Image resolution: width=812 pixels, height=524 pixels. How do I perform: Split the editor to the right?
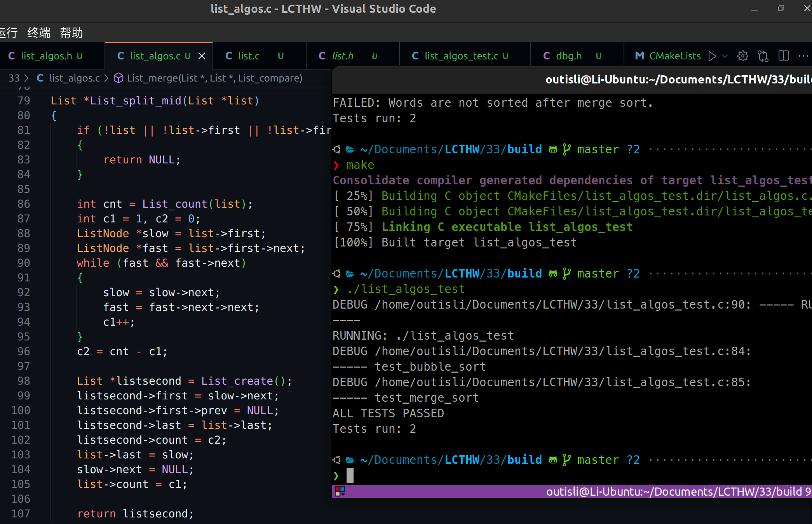coord(784,56)
